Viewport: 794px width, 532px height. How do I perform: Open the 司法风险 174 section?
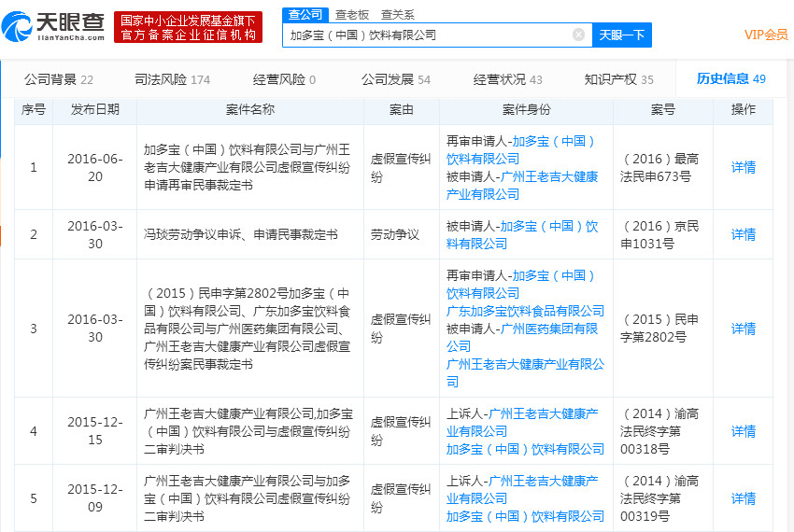click(172, 79)
